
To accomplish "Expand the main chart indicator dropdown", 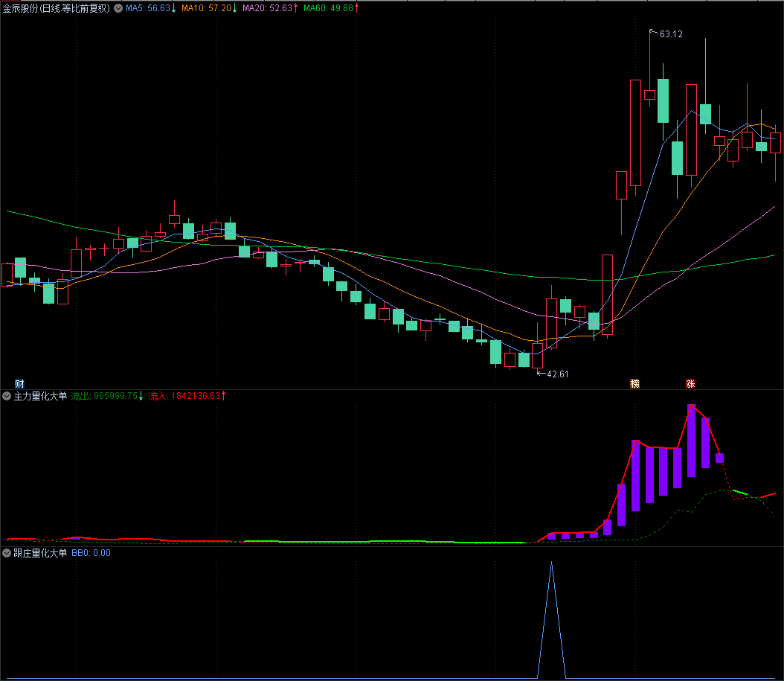I will [118, 8].
